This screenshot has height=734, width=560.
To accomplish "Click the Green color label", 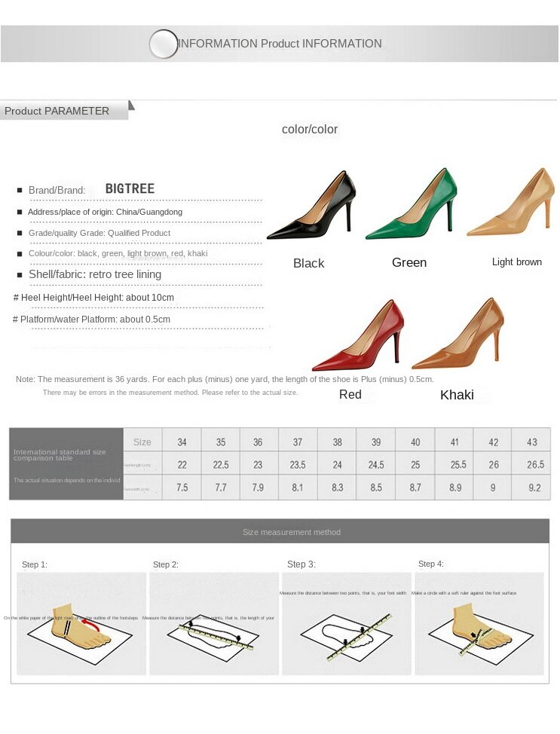I will coord(409,262).
